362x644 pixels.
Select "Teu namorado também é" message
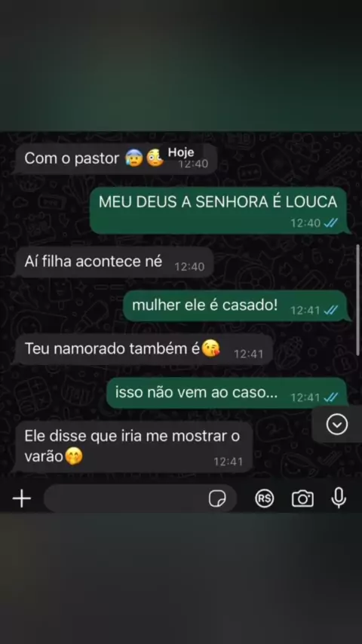[143, 349]
